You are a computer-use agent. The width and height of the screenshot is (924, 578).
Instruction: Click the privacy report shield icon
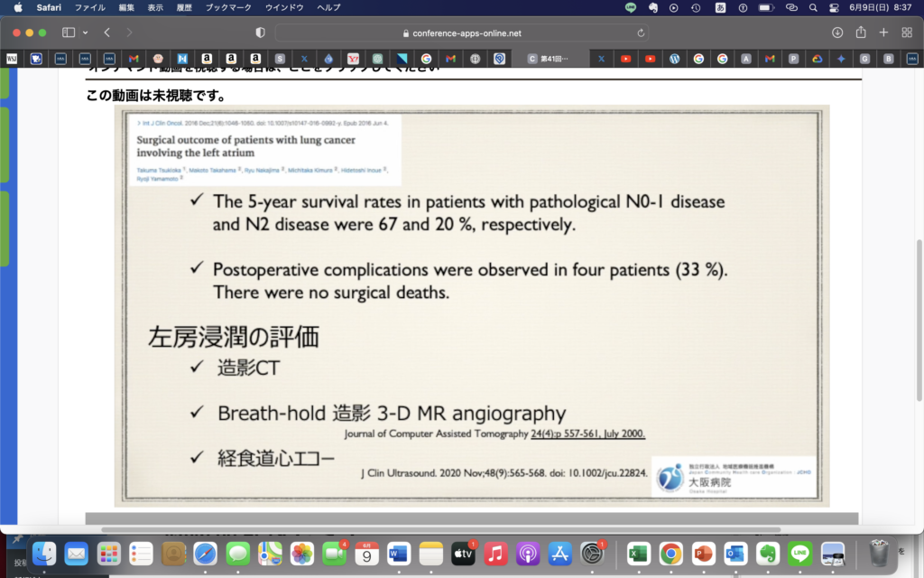[x=261, y=33]
